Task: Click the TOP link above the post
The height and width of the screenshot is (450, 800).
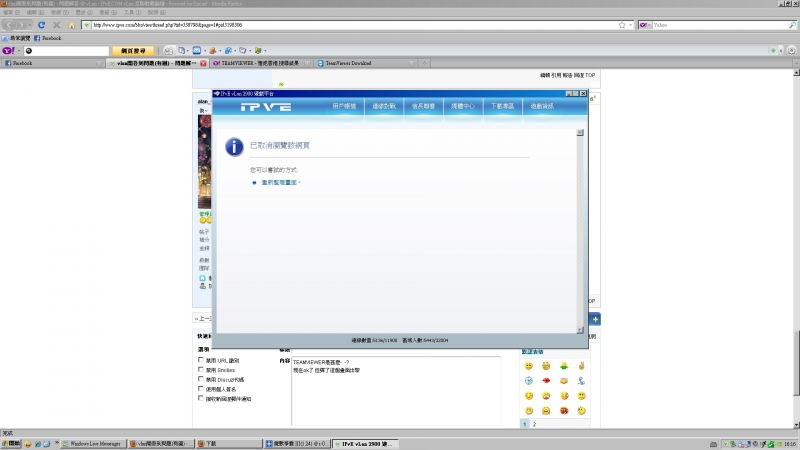Action: coord(590,75)
